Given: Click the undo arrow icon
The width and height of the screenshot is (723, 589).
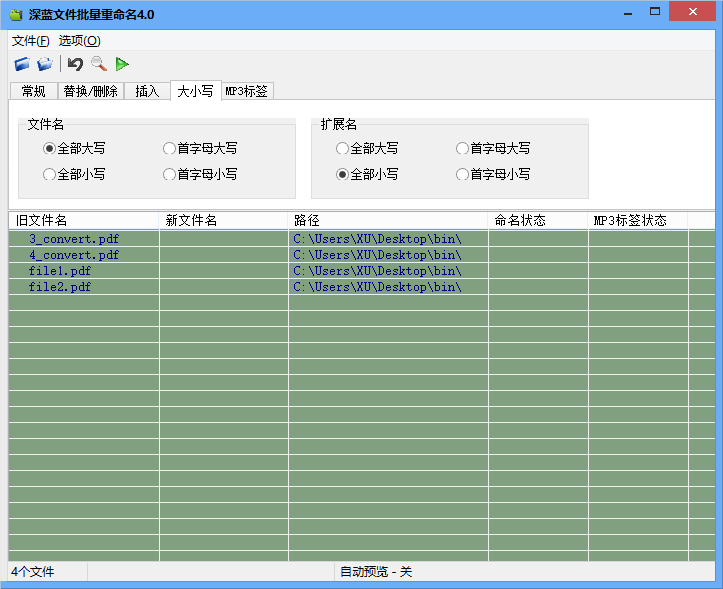Looking at the screenshot, I should tap(75, 64).
